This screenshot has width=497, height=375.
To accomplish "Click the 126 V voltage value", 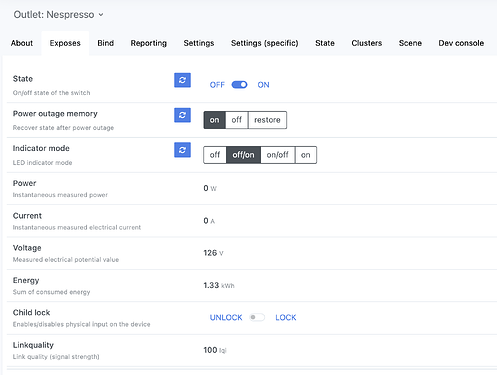I will (213, 253).
